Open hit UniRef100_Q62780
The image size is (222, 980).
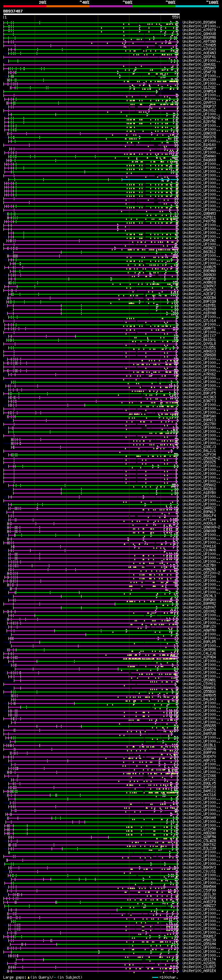pos(199,424)
